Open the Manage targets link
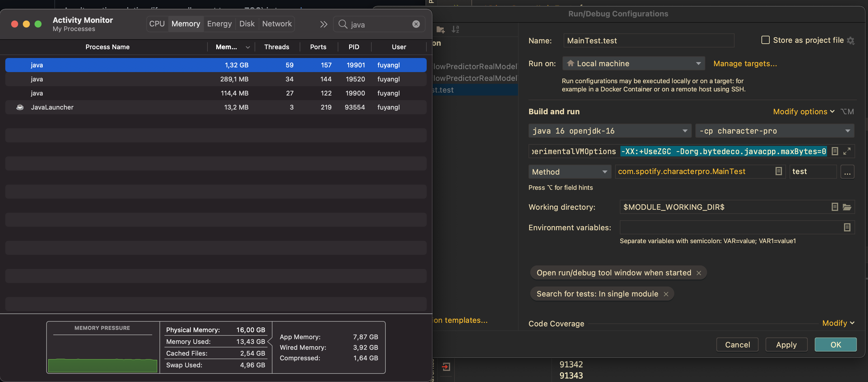 coord(745,63)
